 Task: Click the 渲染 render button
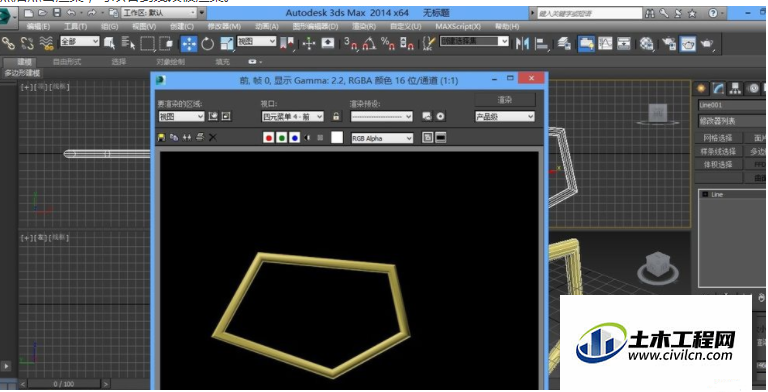[x=505, y=99]
